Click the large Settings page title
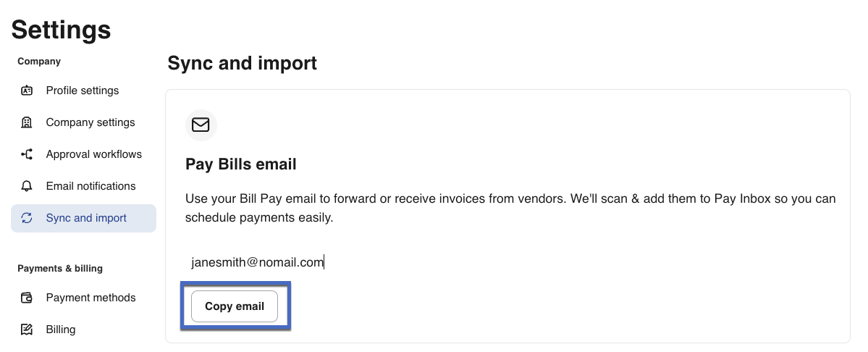Screen dimensions: 868x352 pyautogui.click(x=62, y=30)
